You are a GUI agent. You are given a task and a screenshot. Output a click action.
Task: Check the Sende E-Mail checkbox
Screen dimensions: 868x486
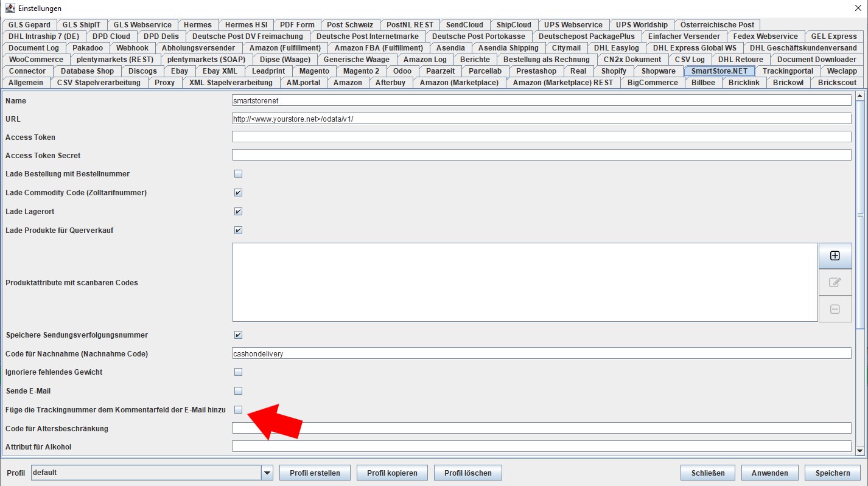[x=238, y=391]
